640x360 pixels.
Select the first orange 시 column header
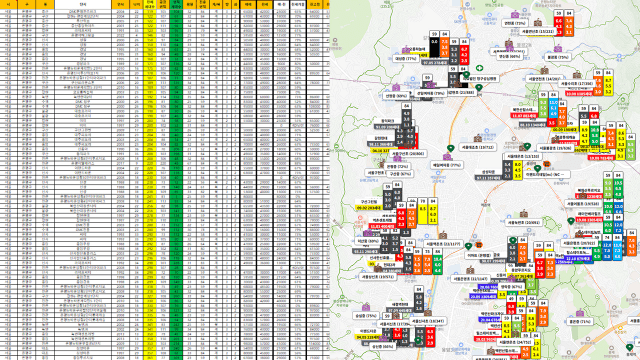pyautogui.click(x=8, y=4)
